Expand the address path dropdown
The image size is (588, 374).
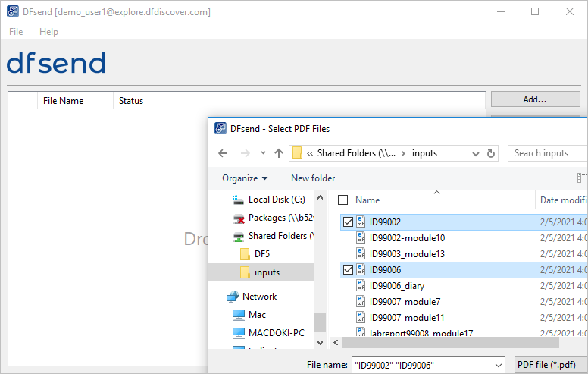point(476,153)
